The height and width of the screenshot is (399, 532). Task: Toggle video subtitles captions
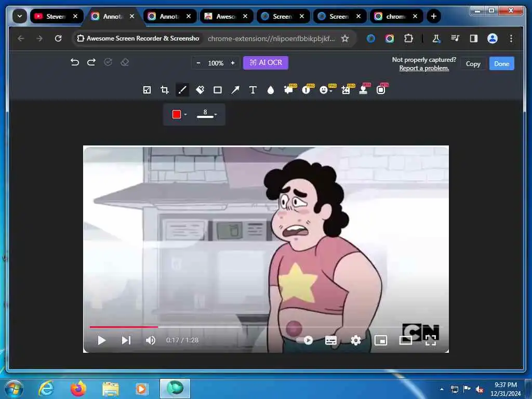tap(331, 340)
